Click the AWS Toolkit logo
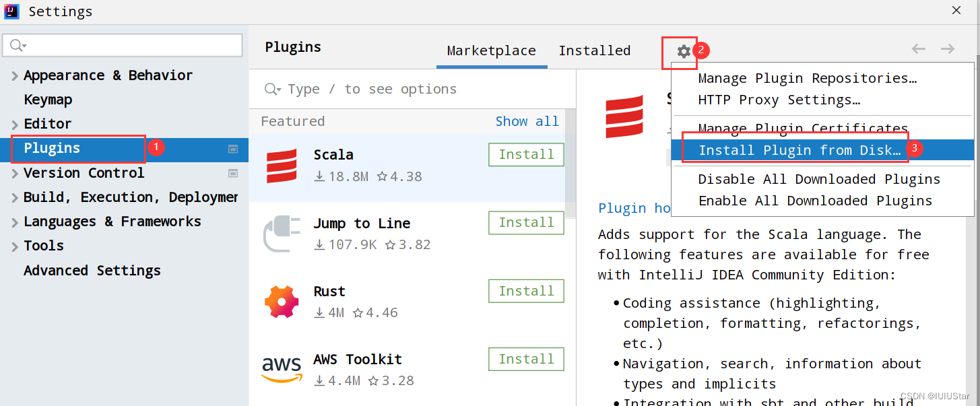 pos(282,369)
